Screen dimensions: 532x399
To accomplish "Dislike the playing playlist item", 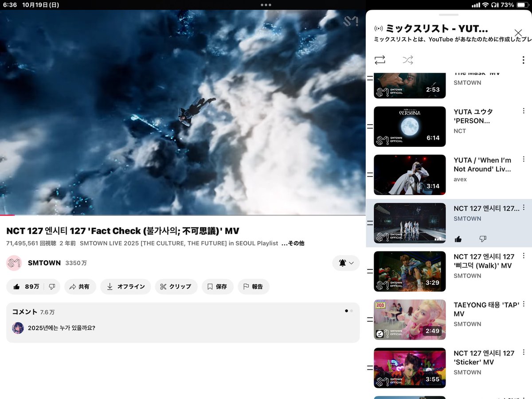I will click(x=483, y=239).
